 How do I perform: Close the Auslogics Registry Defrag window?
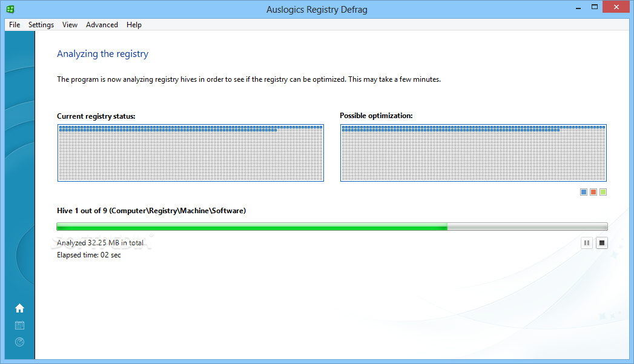616,7
